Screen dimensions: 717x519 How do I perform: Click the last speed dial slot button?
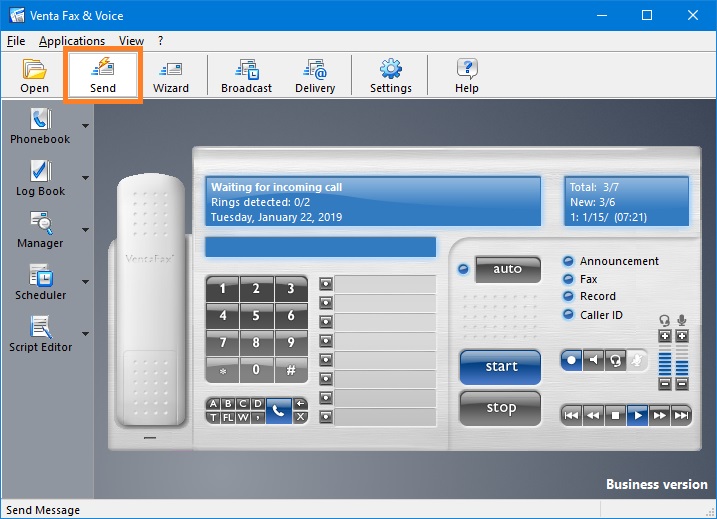[326, 417]
